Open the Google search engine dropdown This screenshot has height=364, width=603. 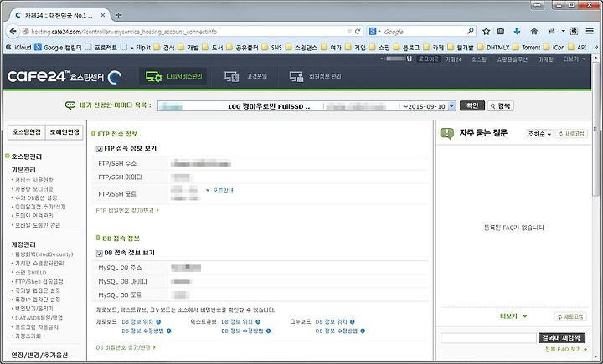374,31
